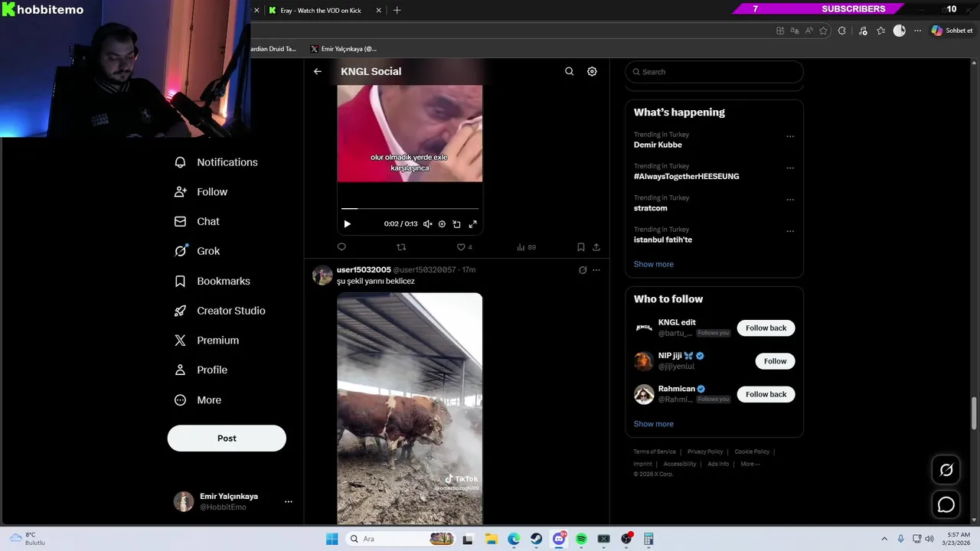The width and height of the screenshot is (980, 551).
Task: Open Sohbet et Copilot button
Action: pos(952,31)
